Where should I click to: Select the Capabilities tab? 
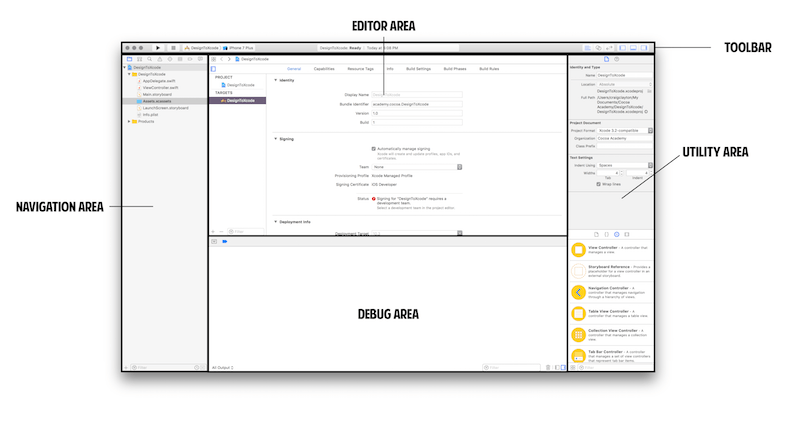click(x=324, y=69)
